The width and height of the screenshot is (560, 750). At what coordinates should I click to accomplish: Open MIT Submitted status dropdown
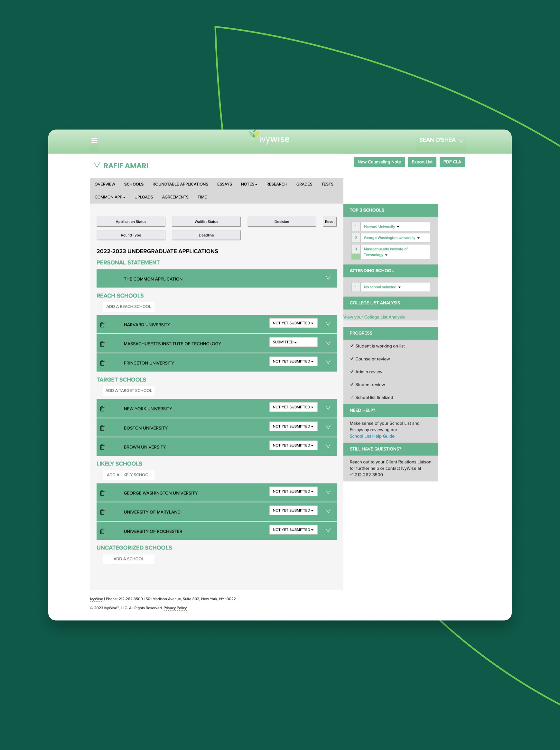(x=293, y=342)
